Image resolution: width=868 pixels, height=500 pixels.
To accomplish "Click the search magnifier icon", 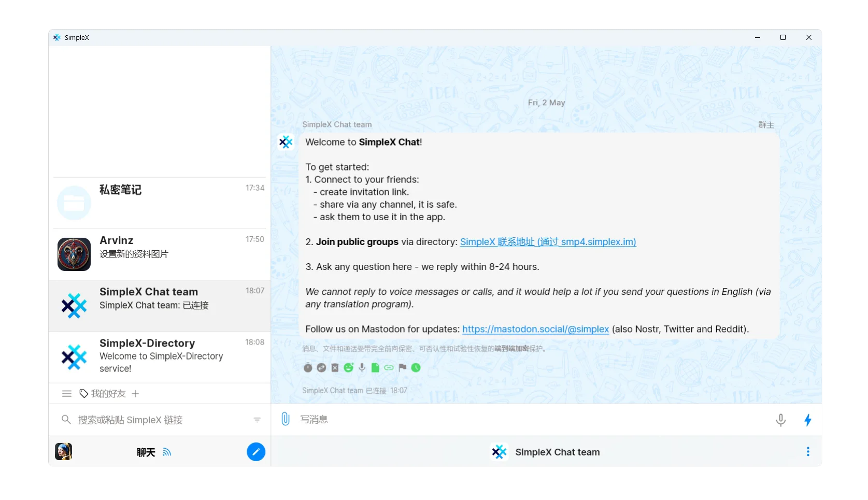I will [66, 419].
